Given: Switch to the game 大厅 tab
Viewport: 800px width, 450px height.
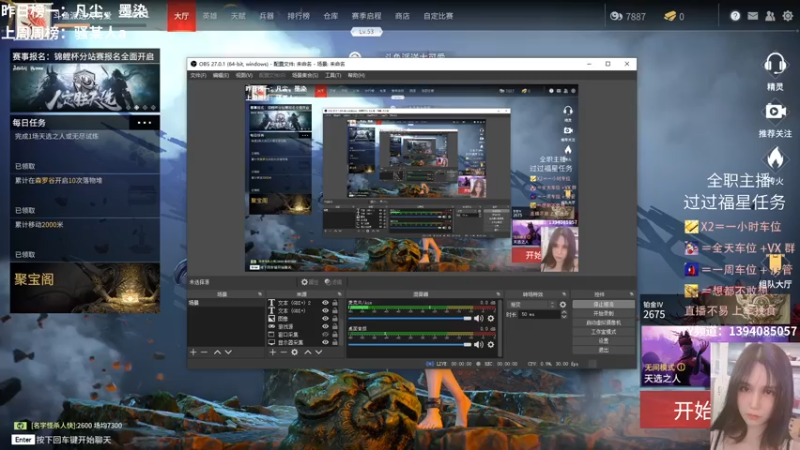Looking at the screenshot, I should (x=182, y=16).
